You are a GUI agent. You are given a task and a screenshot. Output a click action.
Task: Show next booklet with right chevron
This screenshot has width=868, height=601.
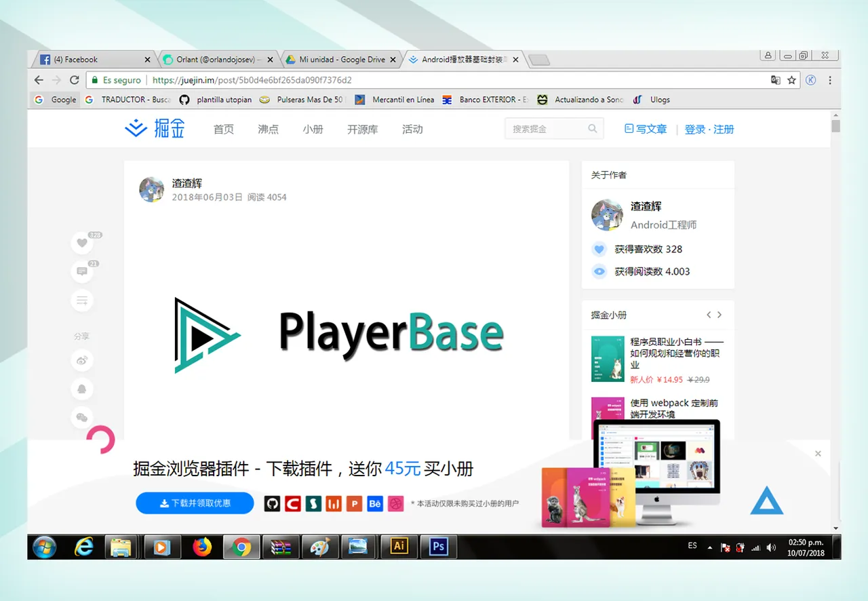tap(719, 315)
